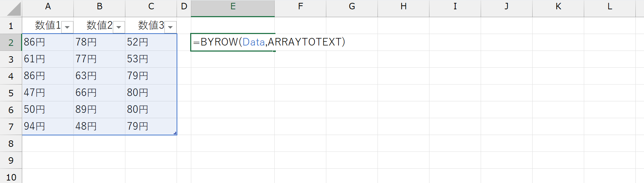
Task: Open the 数値2 filter dropdown
Action: tap(119, 27)
